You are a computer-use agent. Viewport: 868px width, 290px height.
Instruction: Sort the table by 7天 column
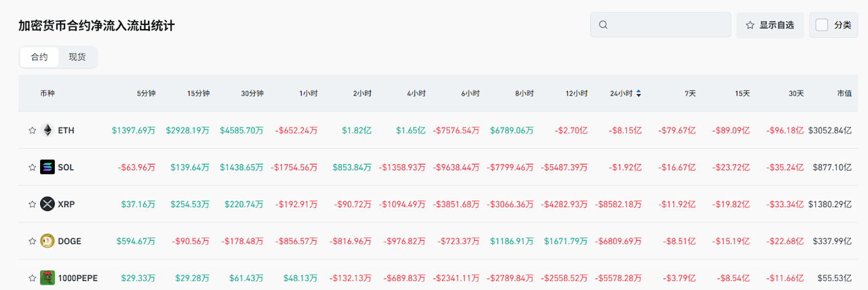[690, 94]
